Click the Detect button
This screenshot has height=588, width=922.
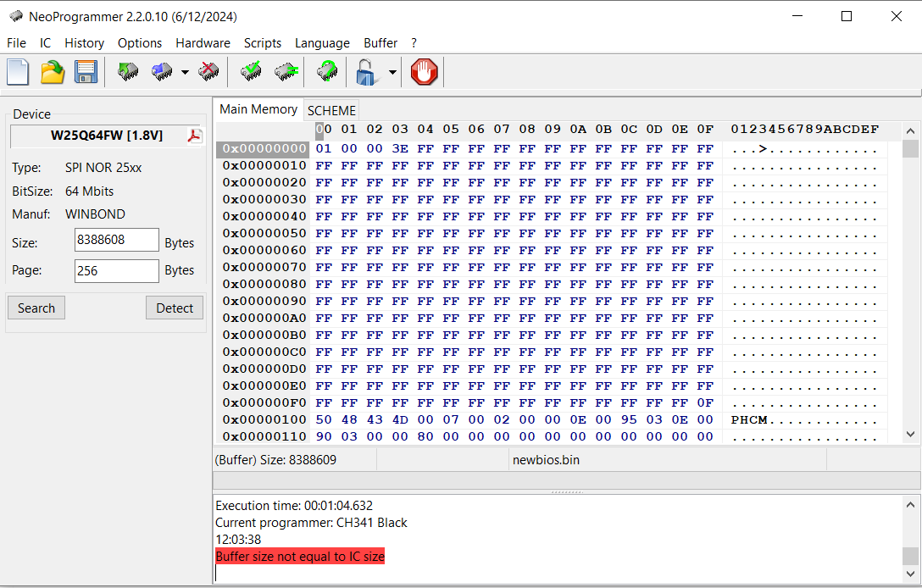[175, 308]
